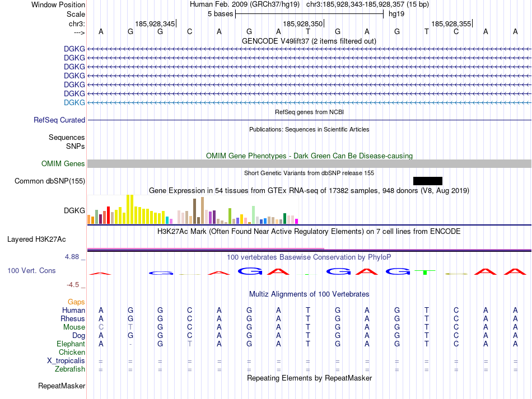Click the RefSeq genes from NCBI title
532x399 pixels.
pyautogui.click(x=309, y=112)
